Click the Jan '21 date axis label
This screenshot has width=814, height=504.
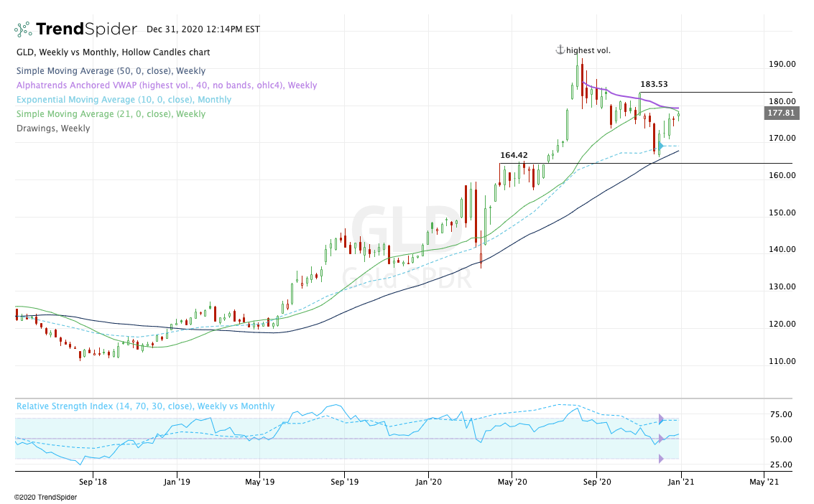680,482
